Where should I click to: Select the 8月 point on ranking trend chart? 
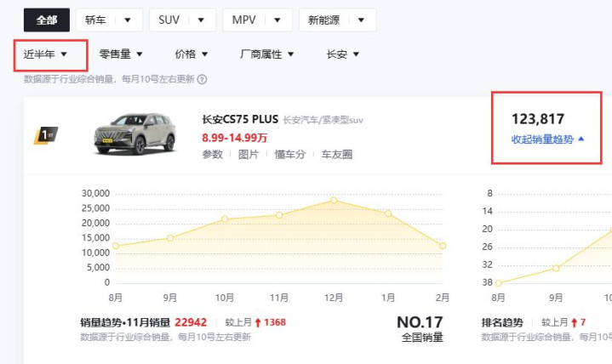(x=499, y=282)
